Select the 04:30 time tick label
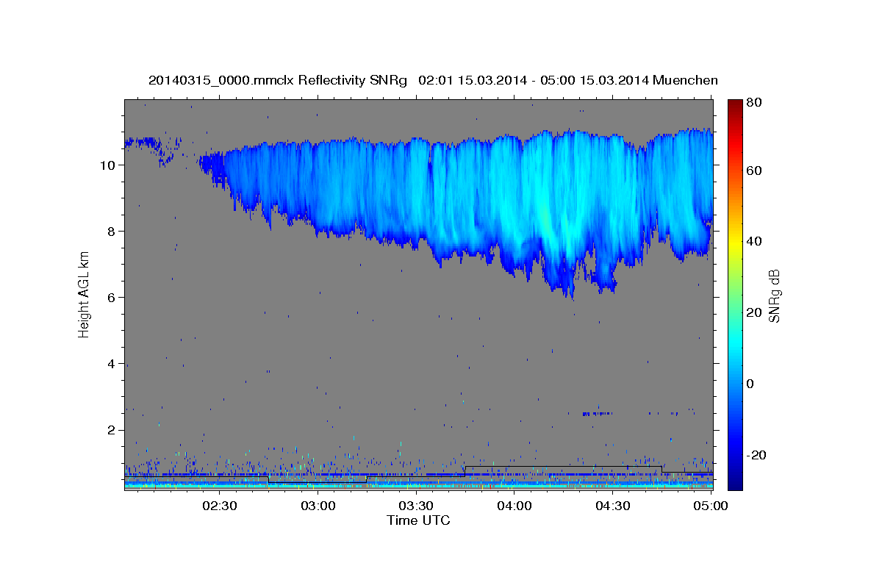 click(612, 506)
